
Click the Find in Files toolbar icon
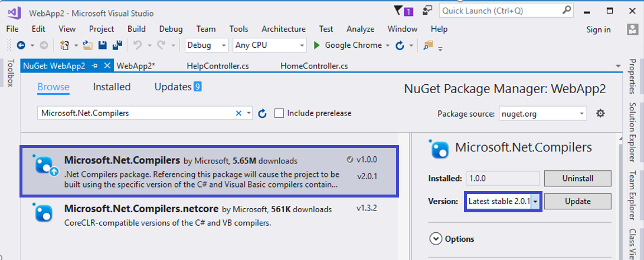[x=429, y=45]
